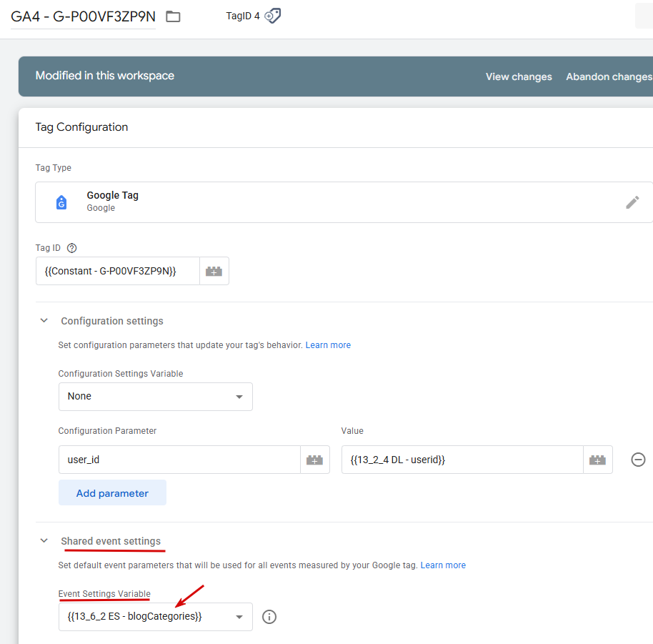Screen dimensions: 653x644
Task: Edit the tag name GA4 - G-P00VF3ZP9N
Action: click(83, 16)
